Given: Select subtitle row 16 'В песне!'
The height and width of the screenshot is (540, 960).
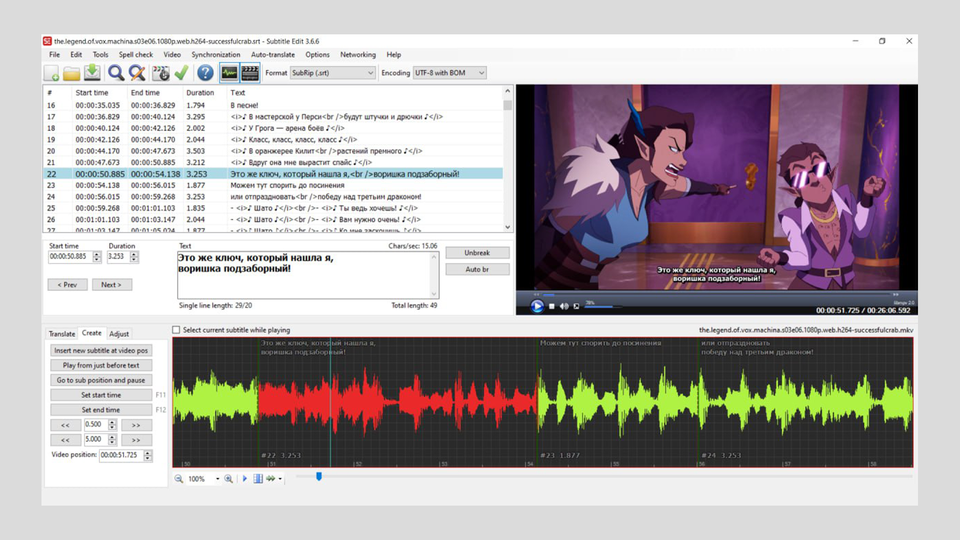Looking at the screenshot, I should (x=273, y=105).
